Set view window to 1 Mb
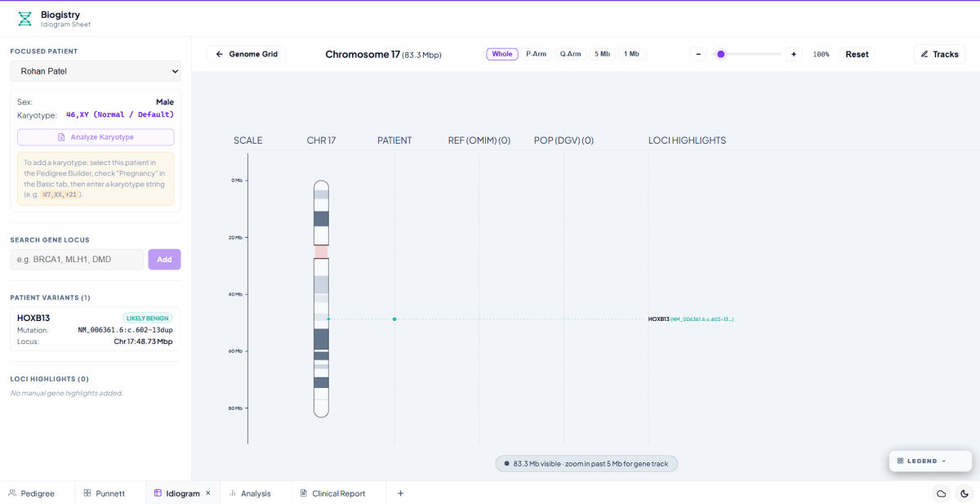Screen dimensions: 980x504 [631, 54]
